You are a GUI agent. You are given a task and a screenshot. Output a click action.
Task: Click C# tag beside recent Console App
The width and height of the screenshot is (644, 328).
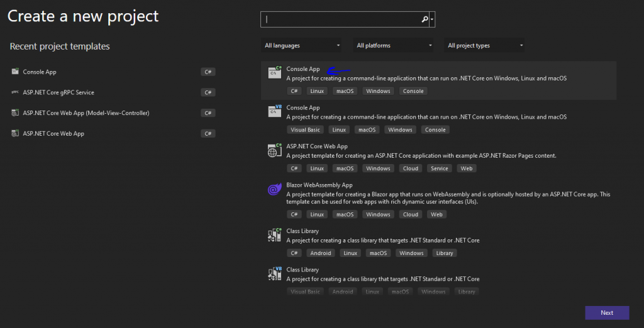(208, 72)
